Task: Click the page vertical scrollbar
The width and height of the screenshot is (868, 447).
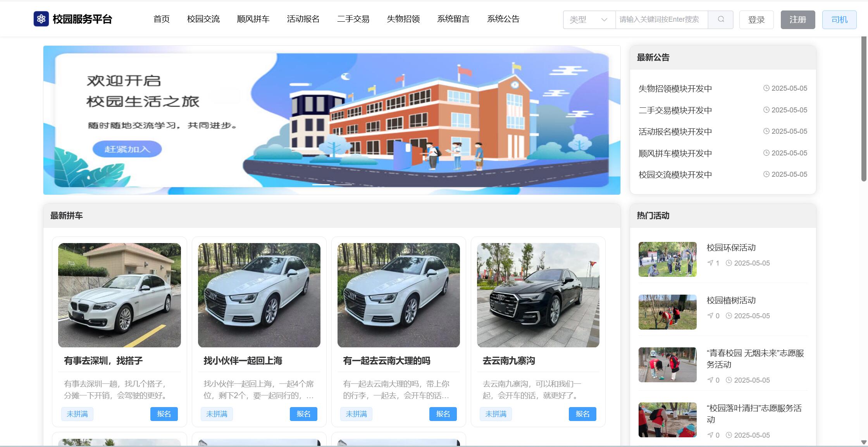Action: (x=864, y=109)
